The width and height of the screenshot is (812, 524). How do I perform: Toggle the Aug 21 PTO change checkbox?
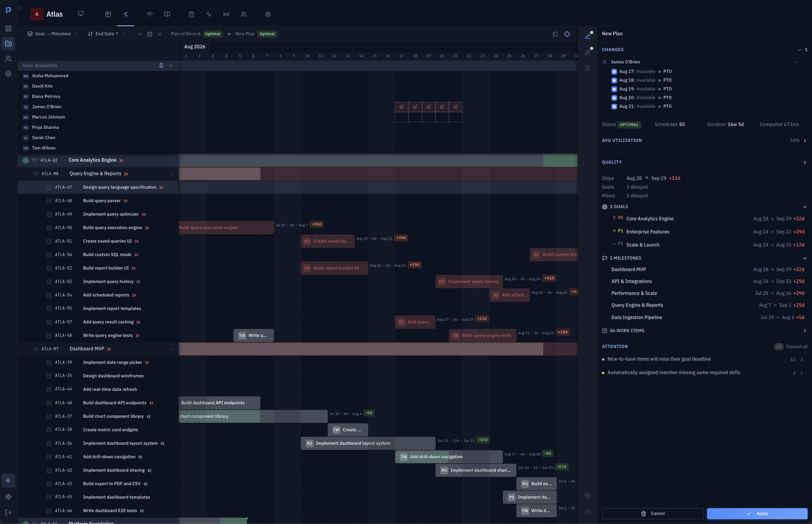pos(614,107)
